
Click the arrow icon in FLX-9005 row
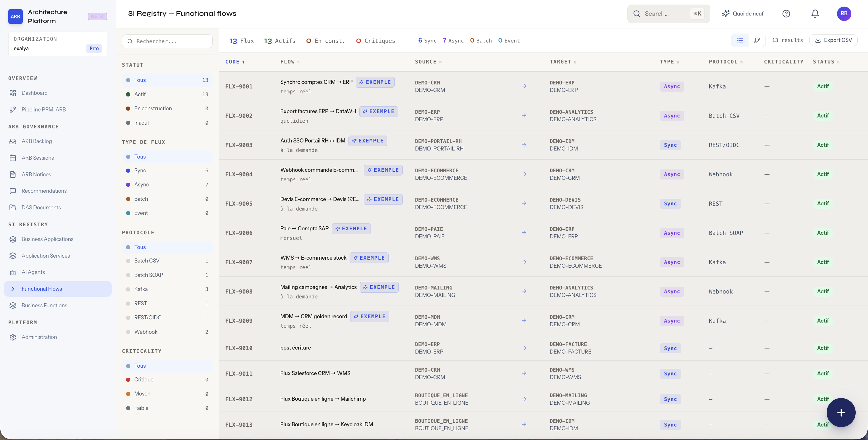pyautogui.click(x=524, y=203)
